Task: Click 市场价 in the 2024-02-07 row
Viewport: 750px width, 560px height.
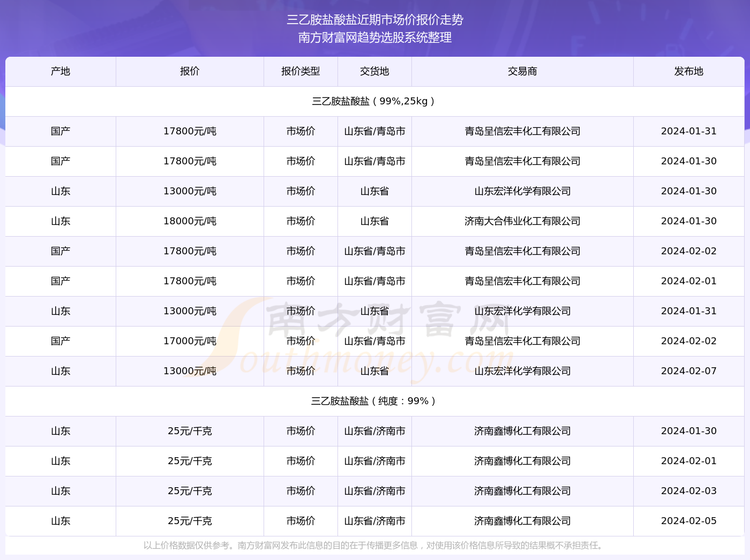Action: pyautogui.click(x=301, y=371)
